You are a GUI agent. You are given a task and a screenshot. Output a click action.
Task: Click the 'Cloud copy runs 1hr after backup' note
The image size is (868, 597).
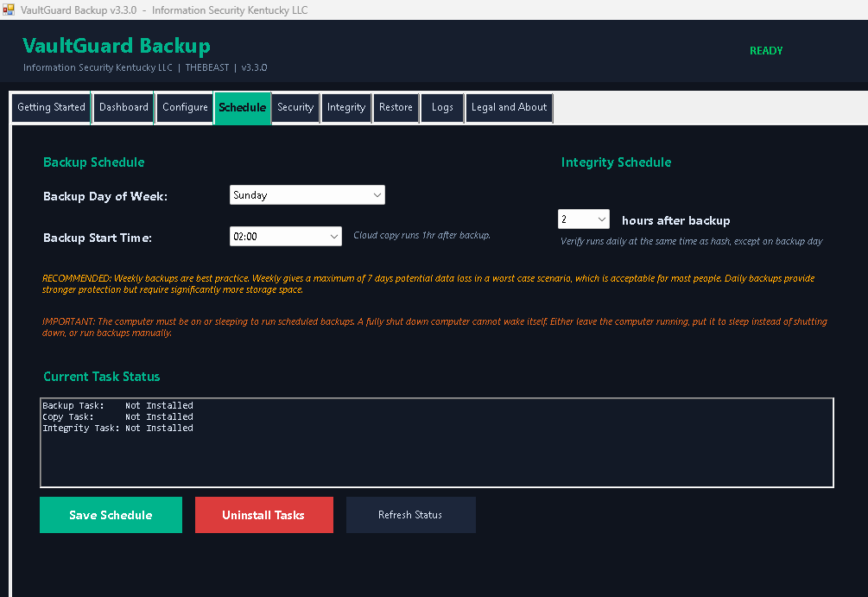(x=421, y=235)
